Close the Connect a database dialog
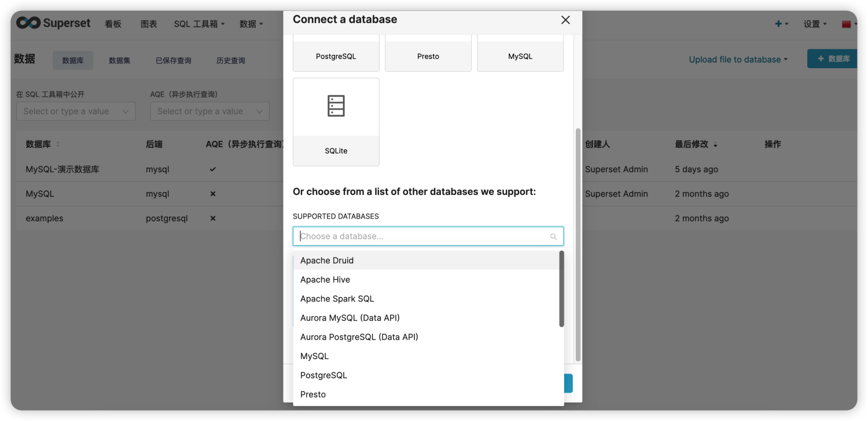The image size is (868, 421). [x=565, y=20]
